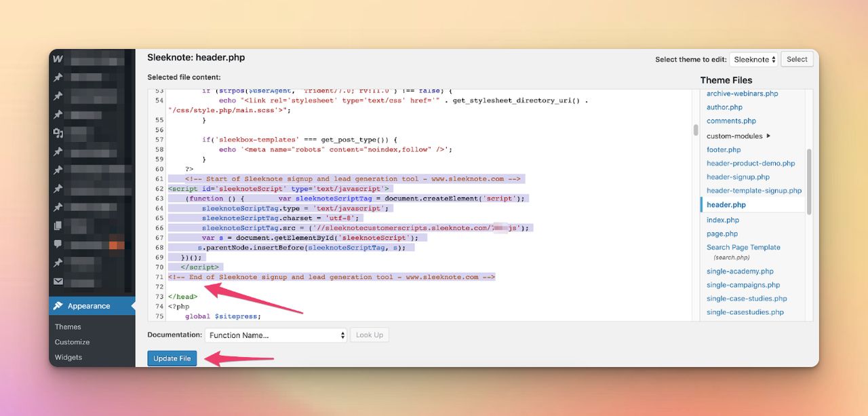Open single-case-studies.php theme file
This screenshot has width=868, height=416.
click(x=747, y=299)
